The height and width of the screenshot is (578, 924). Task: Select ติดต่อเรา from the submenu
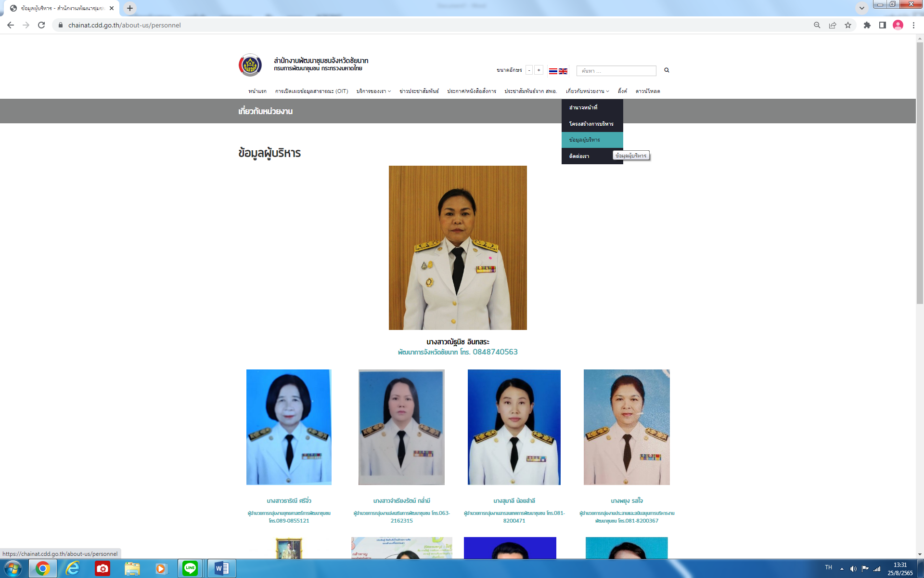pos(579,156)
